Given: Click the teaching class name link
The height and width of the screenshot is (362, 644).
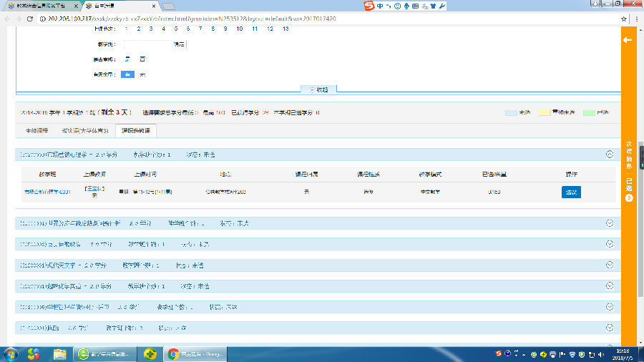Looking at the screenshot, I should (47, 192).
